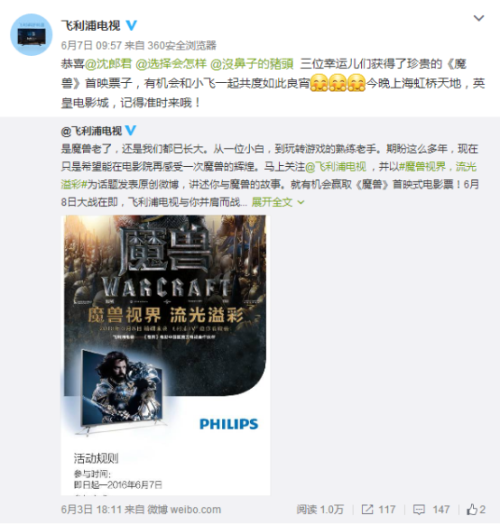Open the 飞利浦电视 account name at the top
Screen dimensions: 500x525
90,25
